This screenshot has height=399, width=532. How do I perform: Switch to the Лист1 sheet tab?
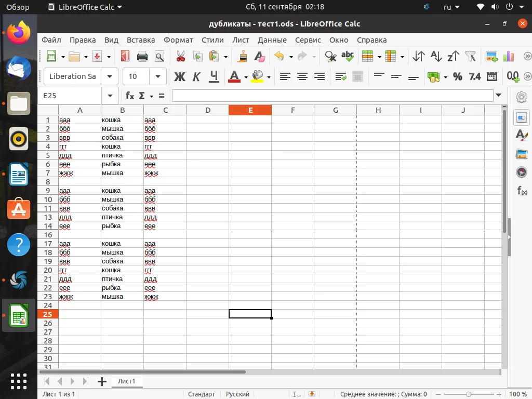pyautogui.click(x=127, y=381)
